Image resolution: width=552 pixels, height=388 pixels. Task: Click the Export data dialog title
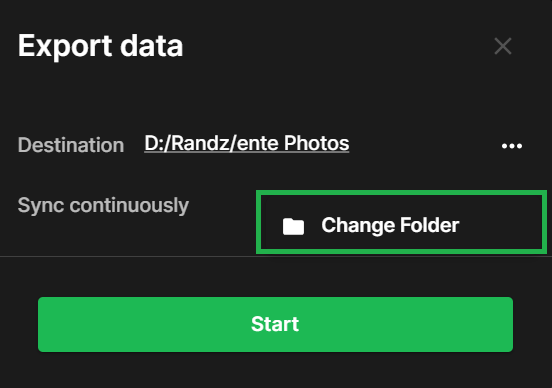[100, 46]
